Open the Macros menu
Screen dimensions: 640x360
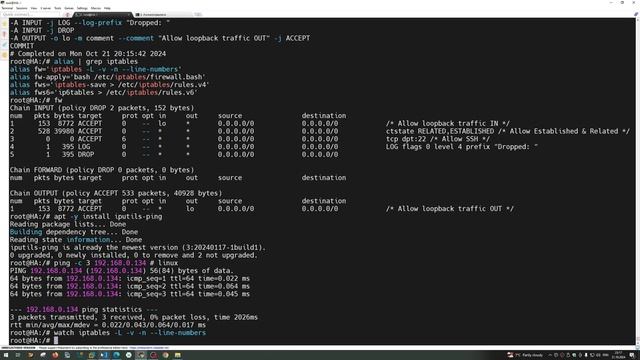point(96,8)
